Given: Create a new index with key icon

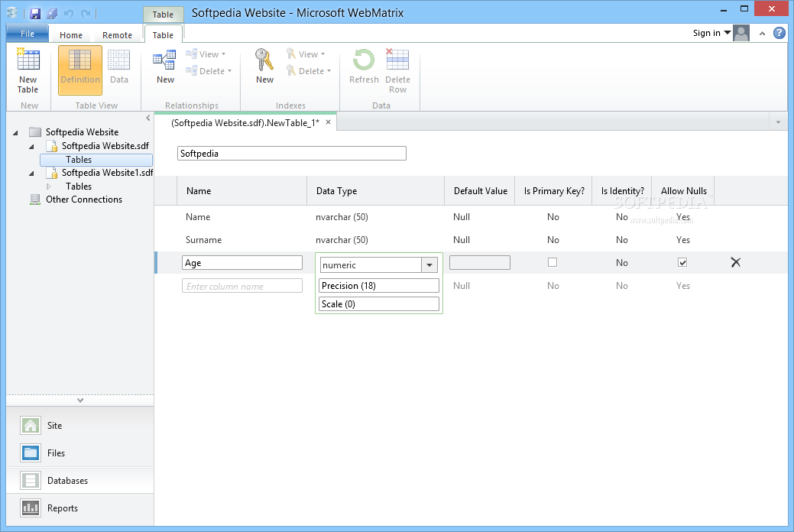Looking at the screenshot, I should click(x=264, y=66).
